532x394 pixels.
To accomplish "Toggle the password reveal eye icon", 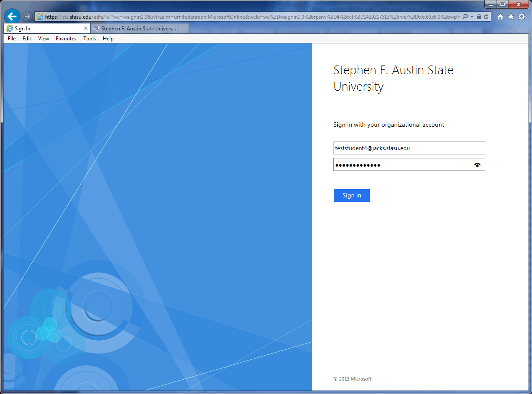I will pos(477,165).
